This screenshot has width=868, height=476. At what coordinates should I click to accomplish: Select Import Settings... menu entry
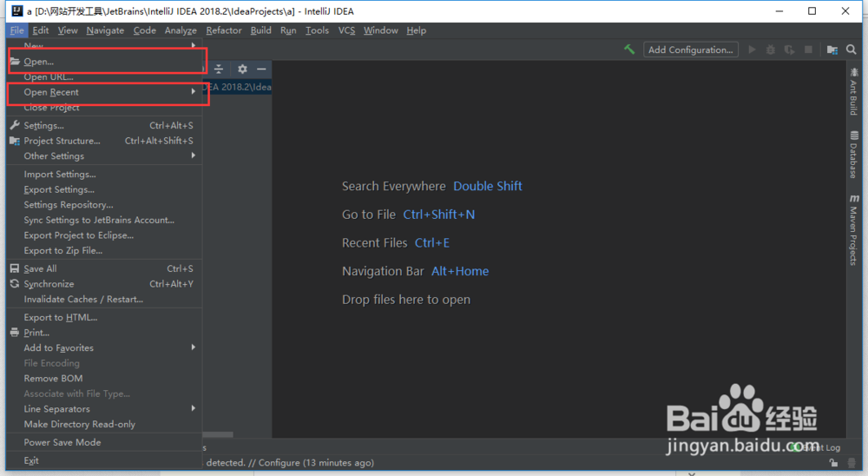[104, 174]
